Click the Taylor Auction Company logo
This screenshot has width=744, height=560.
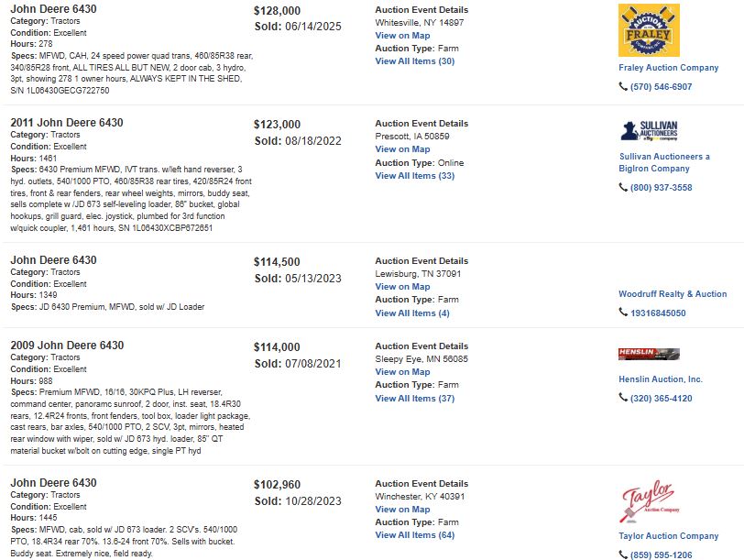[649, 501]
